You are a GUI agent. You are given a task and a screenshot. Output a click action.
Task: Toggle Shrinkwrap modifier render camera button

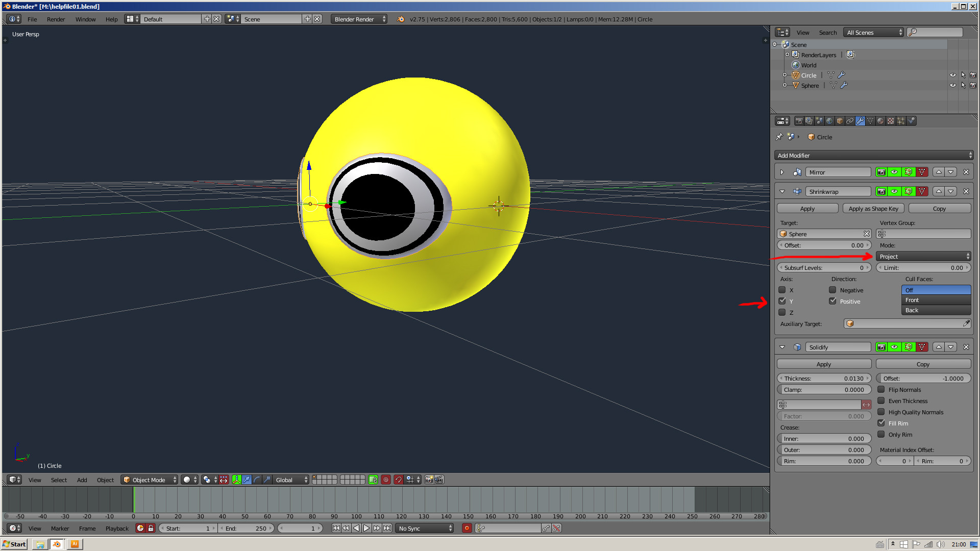pyautogui.click(x=881, y=191)
